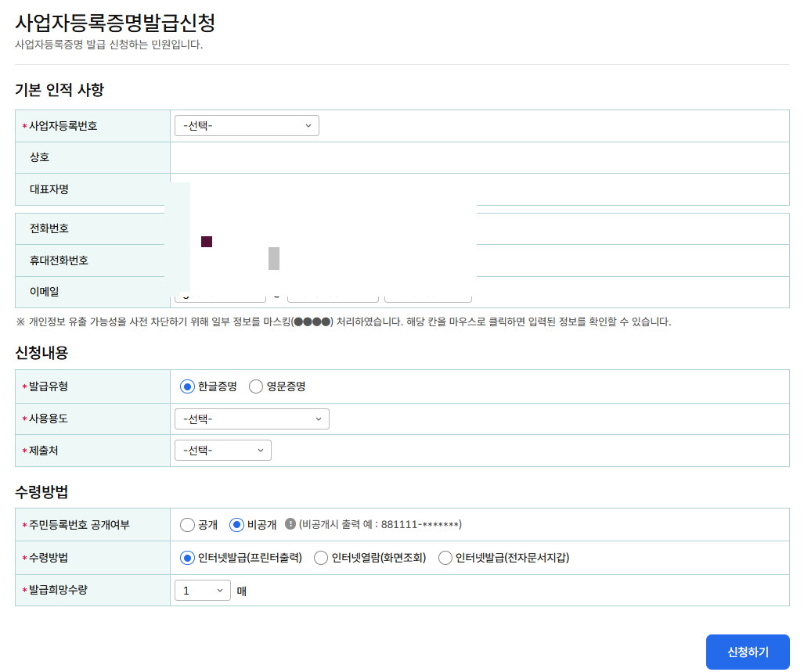804x672 pixels.
Task: Select the 영문증명 certificate type
Action: [255, 386]
